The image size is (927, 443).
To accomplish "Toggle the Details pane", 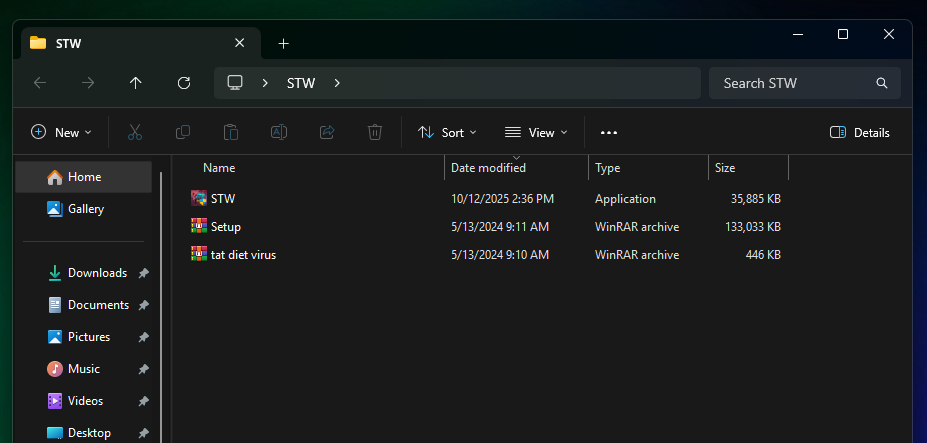I will click(x=860, y=132).
